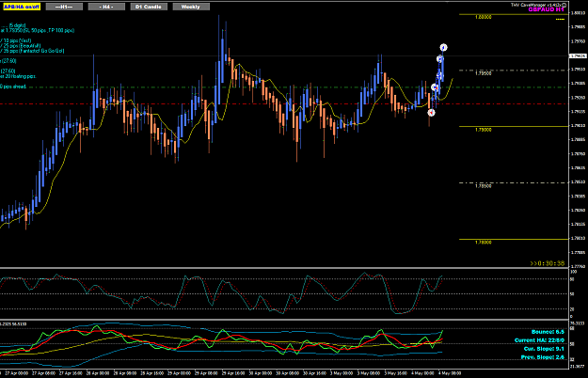Select the Weekly timeframe button
Image resolution: width=588 pixels, height=378 pixels.
191,7
